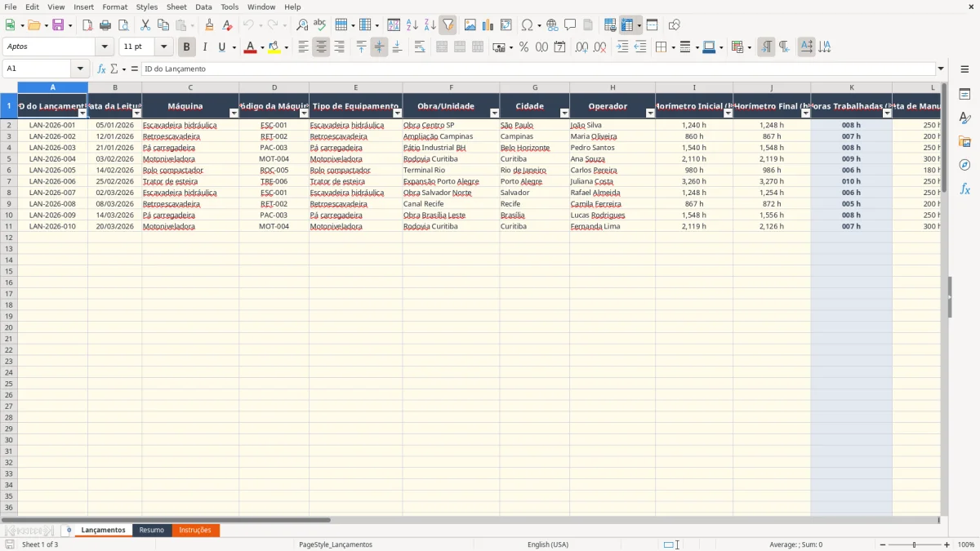The image size is (980, 551).
Task: Open Find & Replace
Action: [302, 25]
